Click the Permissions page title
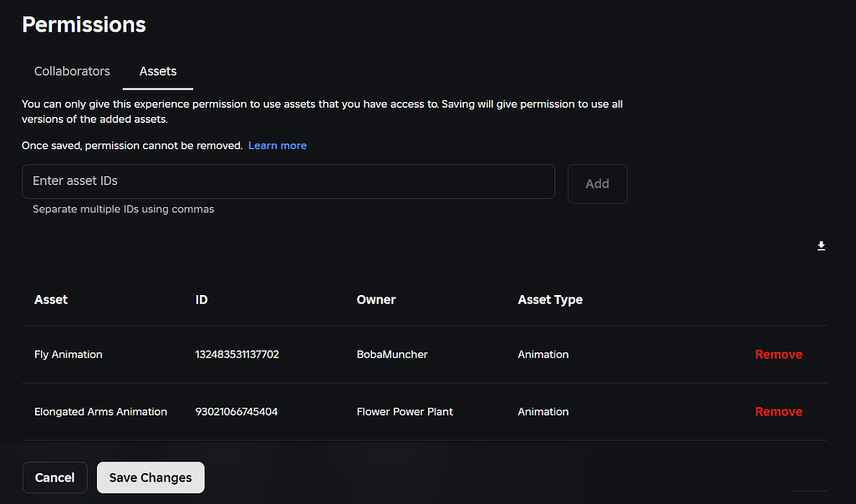The height and width of the screenshot is (504, 856). click(x=84, y=24)
